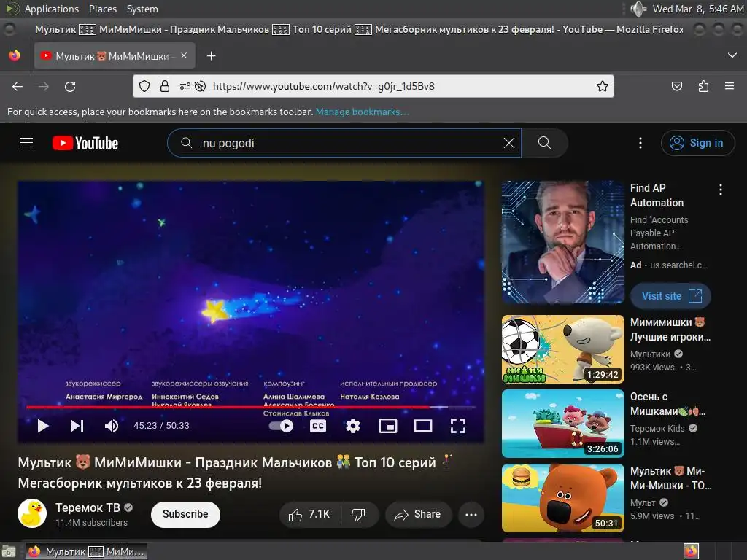Viewport: 747px width, 560px height.
Task: List all tabs dropdown arrow
Action: coord(732,55)
